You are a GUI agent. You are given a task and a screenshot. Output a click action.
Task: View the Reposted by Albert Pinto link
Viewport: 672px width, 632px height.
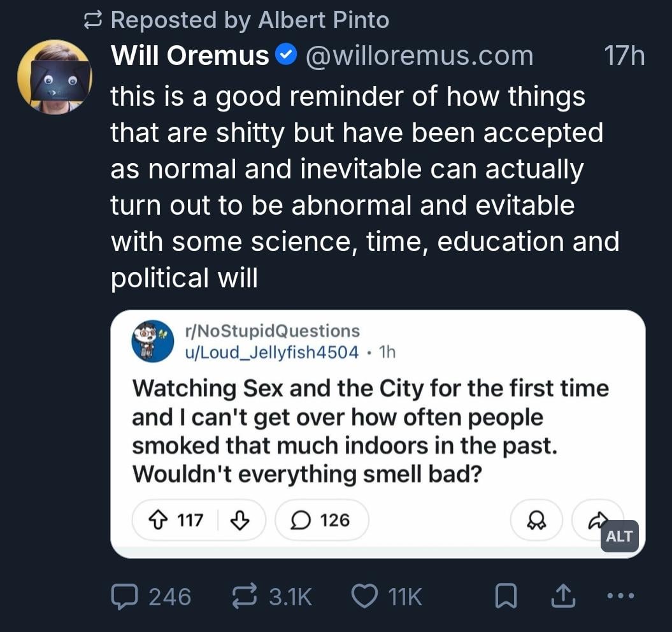(x=250, y=20)
